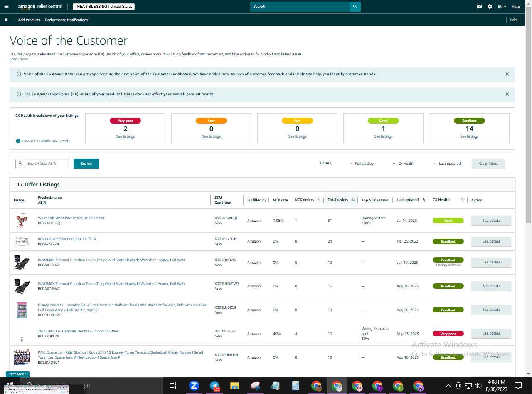532x394 pixels.
Task: Click the Very poor badge in ZWILLING row
Action: pos(448,334)
